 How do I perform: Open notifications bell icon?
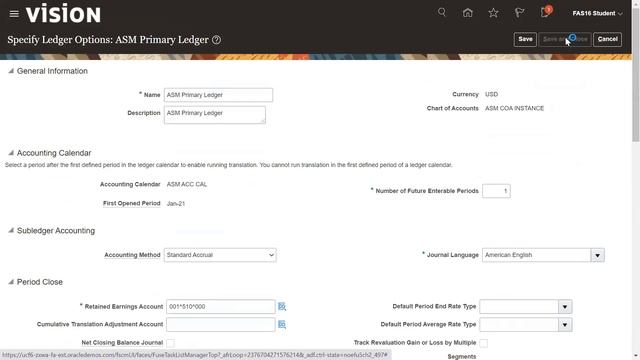pyautogui.click(x=545, y=12)
